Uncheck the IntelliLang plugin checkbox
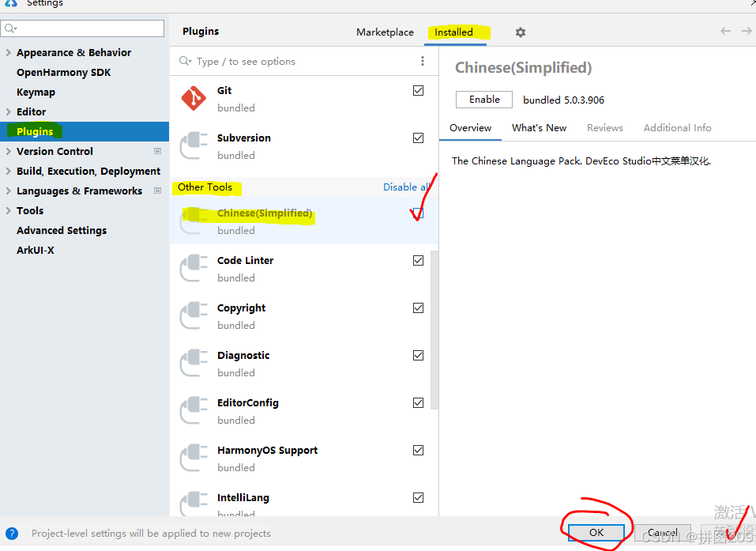 pos(418,497)
